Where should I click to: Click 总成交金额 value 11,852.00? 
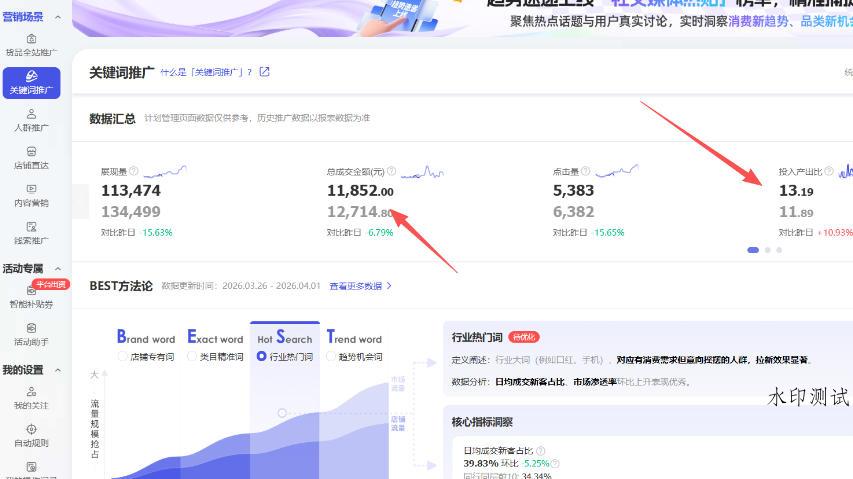pos(360,191)
